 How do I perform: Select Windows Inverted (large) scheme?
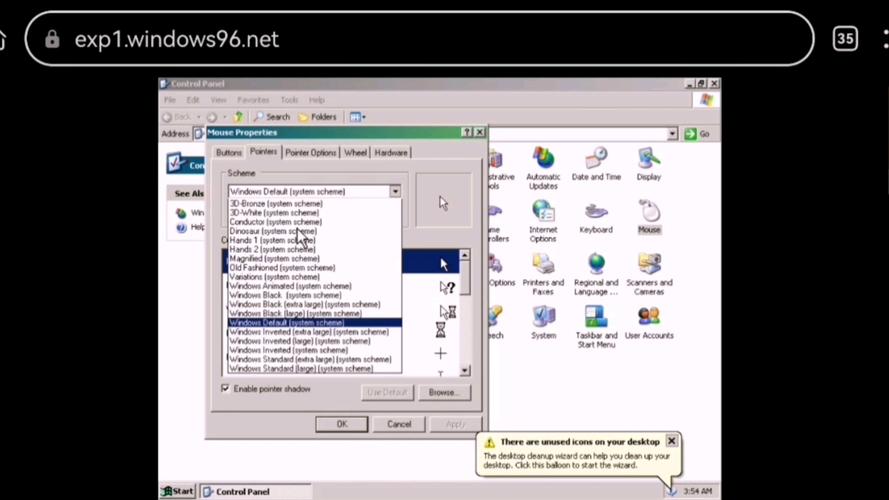click(x=315, y=341)
